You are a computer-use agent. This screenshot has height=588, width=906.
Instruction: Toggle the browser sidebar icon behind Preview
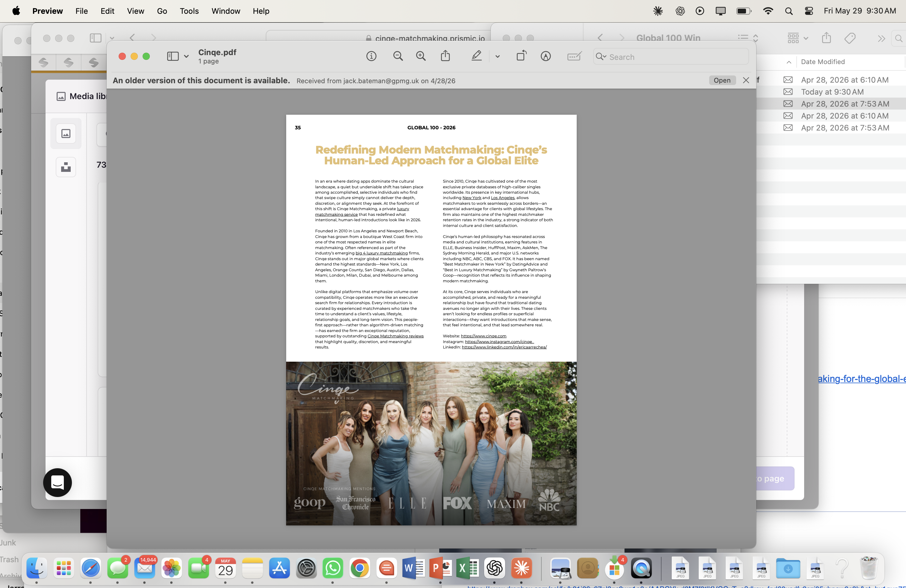(x=96, y=38)
